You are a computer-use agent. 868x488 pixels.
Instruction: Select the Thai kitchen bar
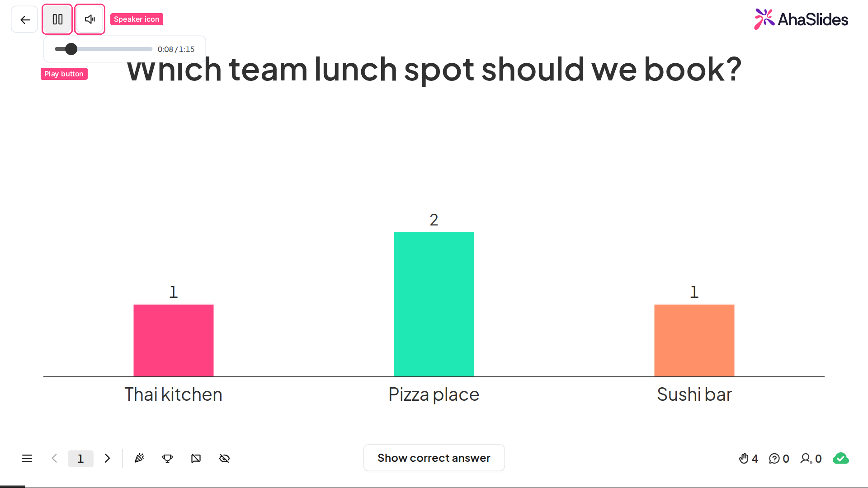pyautogui.click(x=174, y=340)
